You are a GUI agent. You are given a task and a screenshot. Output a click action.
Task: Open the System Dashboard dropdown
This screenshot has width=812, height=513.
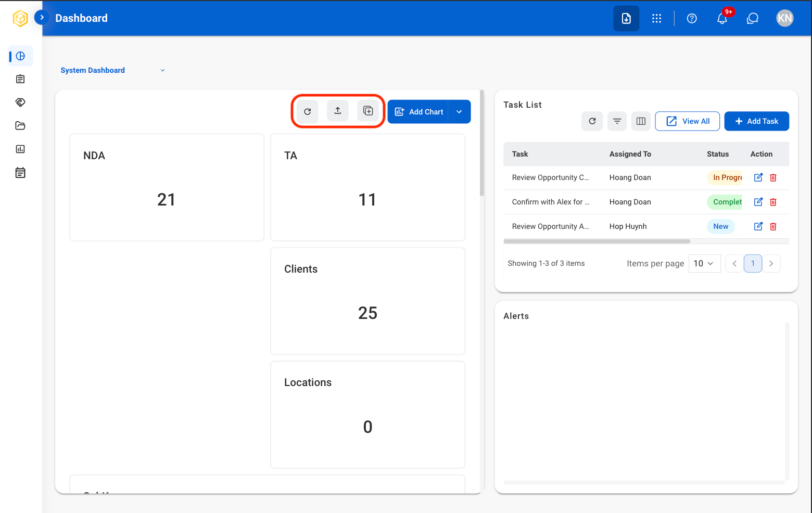112,70
